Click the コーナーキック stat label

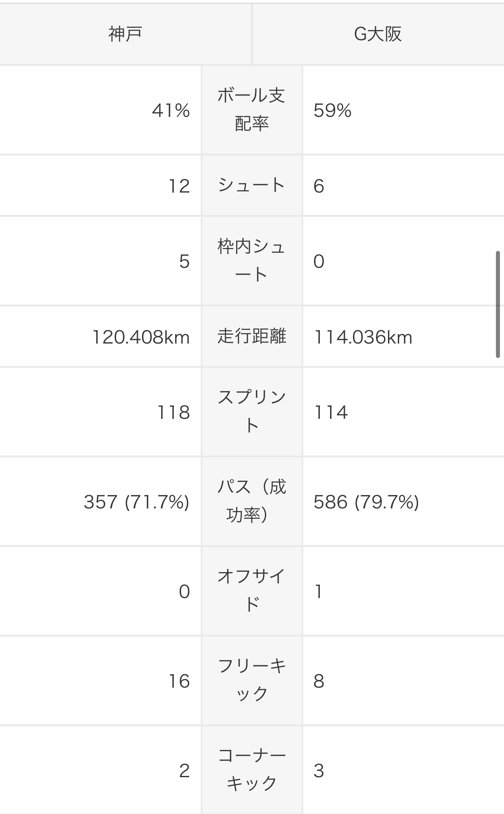(252, 770)
